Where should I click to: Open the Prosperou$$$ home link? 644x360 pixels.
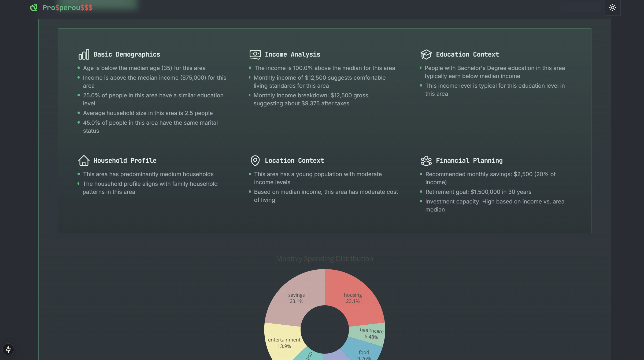click(68, 8)
